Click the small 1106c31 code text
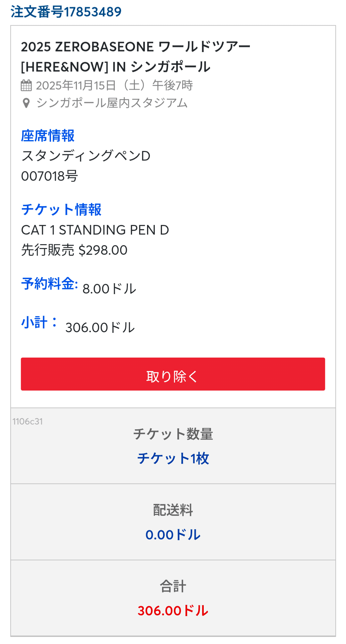 pos(28,422)
